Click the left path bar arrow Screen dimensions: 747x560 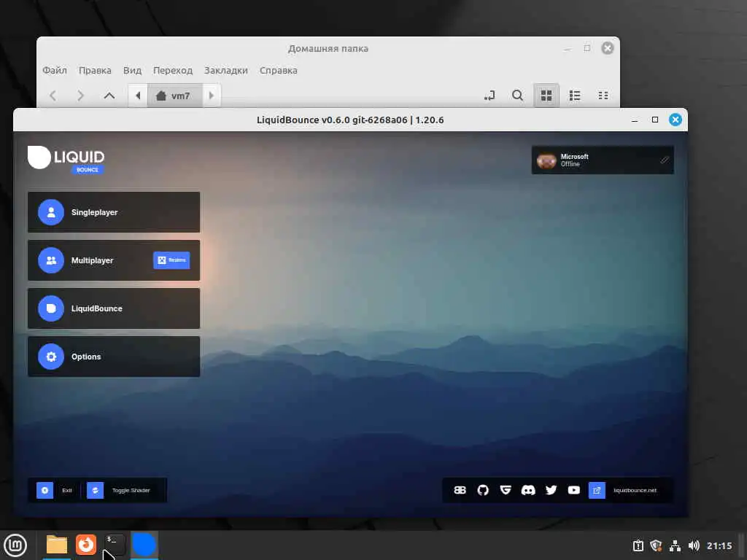138,96
